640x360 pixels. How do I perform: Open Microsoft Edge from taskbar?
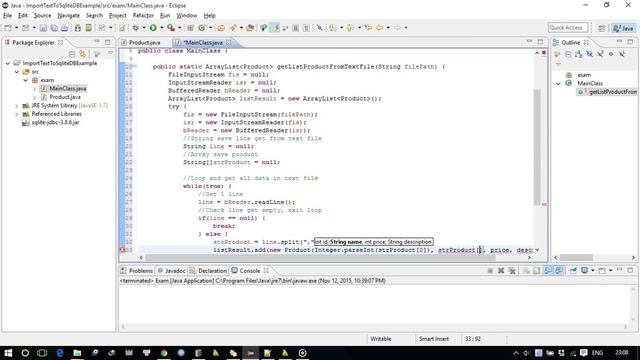[x=60, y=353]
